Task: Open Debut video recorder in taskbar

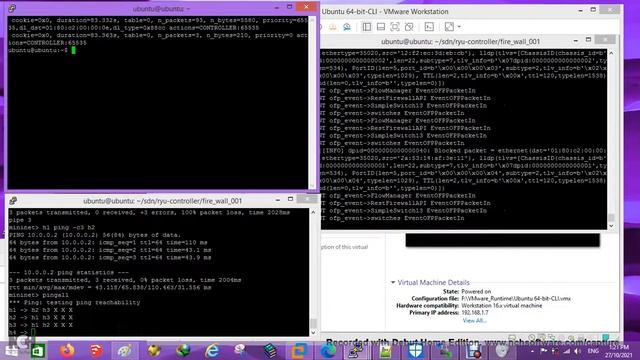Action: point(473,351)
